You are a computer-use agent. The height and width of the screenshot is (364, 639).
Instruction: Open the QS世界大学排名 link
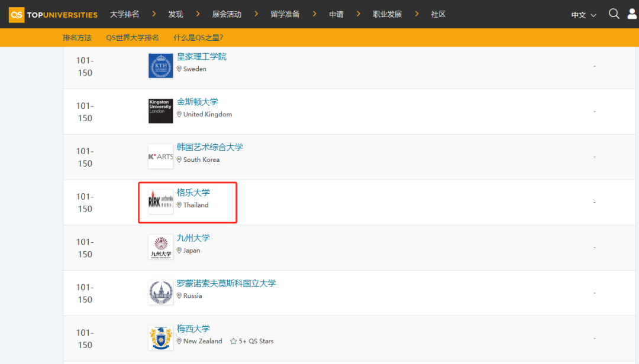click(x=133, y=38)
